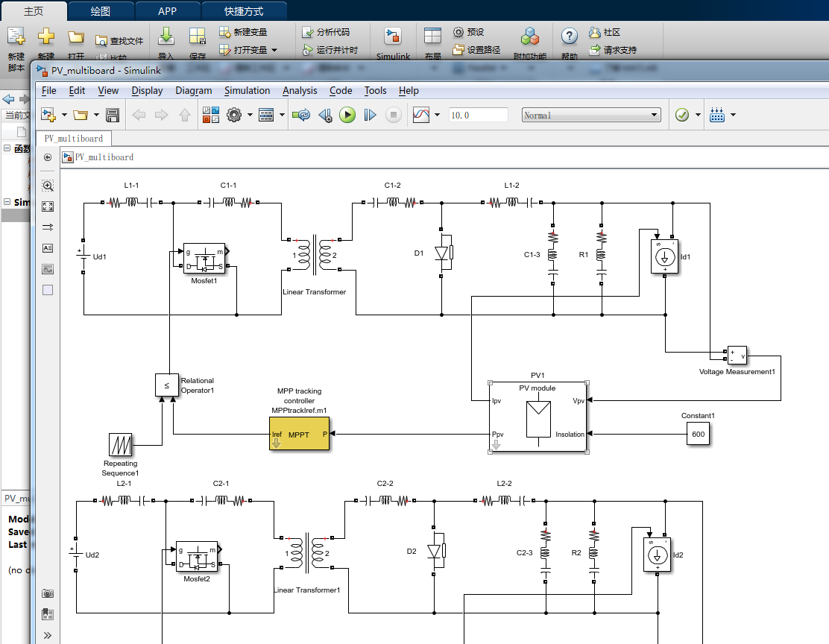Switch to the MATLAB 绘图 ribbon tab
The image size is (829, 644).
[x=101, y=11]
